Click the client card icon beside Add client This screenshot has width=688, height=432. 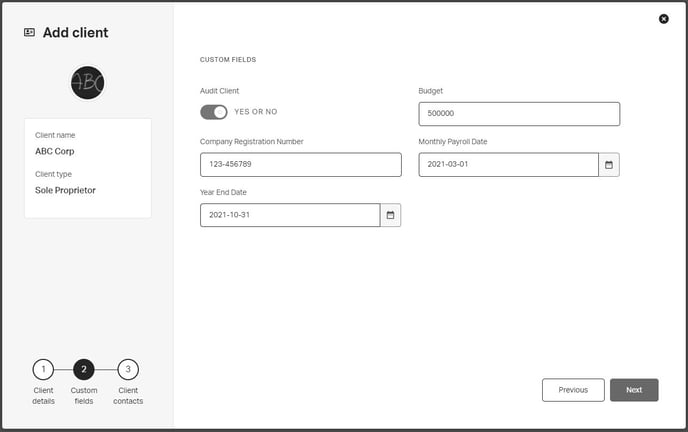tap(29, 32)
